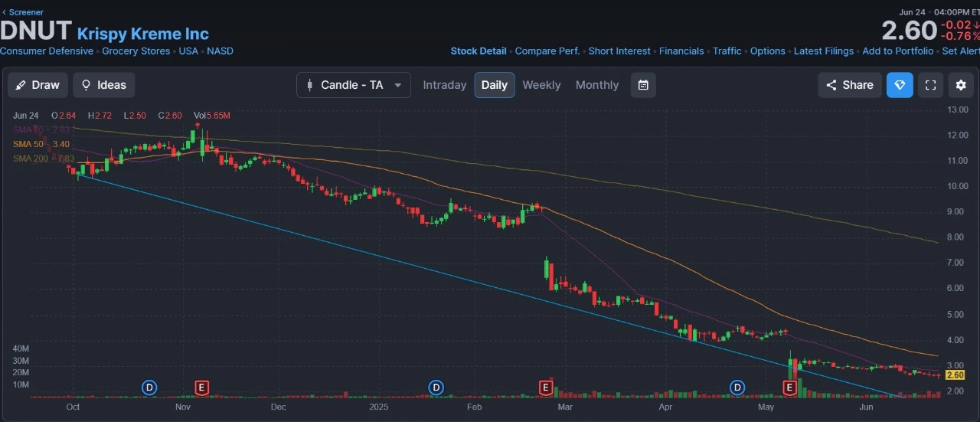
Task: Click the dividend marker in January 2025
Action: click(436, 388)
